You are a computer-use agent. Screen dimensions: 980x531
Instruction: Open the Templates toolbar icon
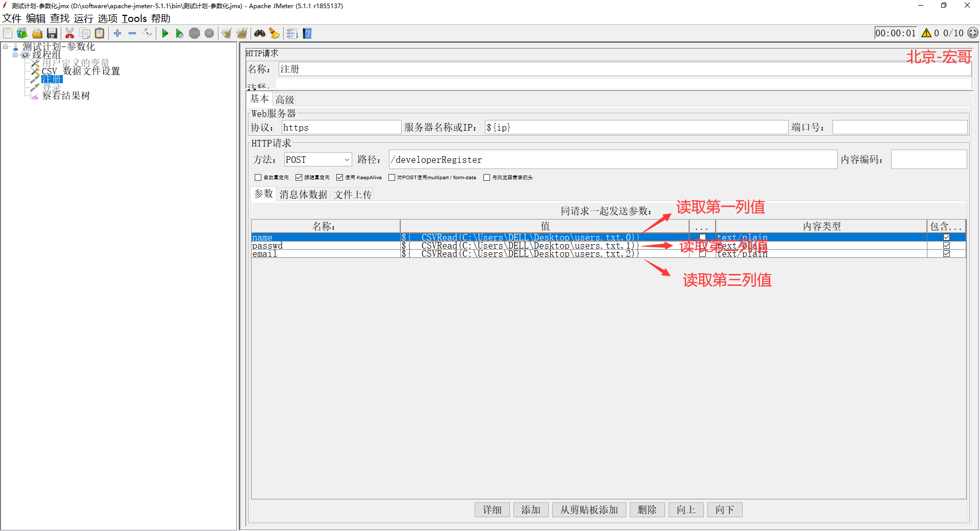[22, 33]
